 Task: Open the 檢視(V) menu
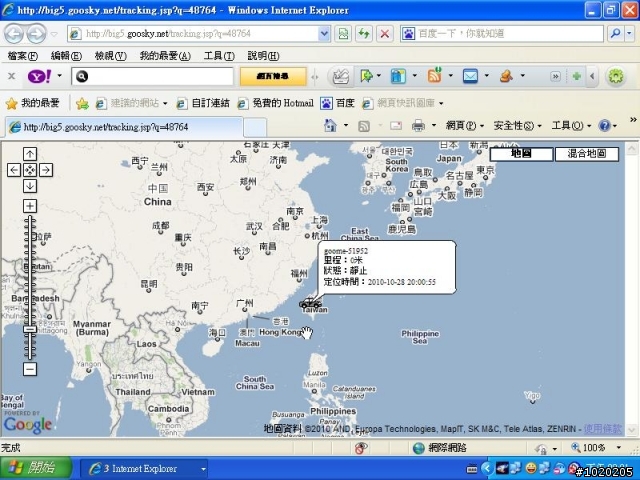(x=111, y=56)
